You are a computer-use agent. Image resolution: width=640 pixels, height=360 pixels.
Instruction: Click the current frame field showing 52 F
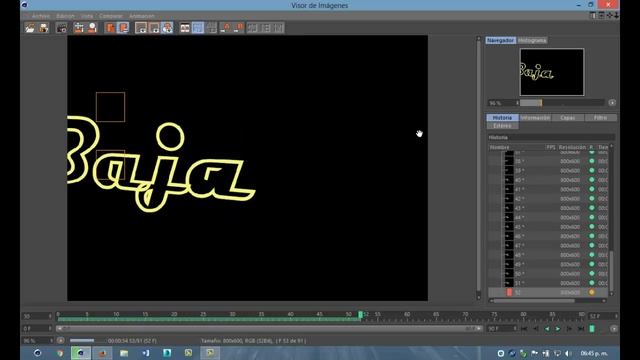click(603, 316)
